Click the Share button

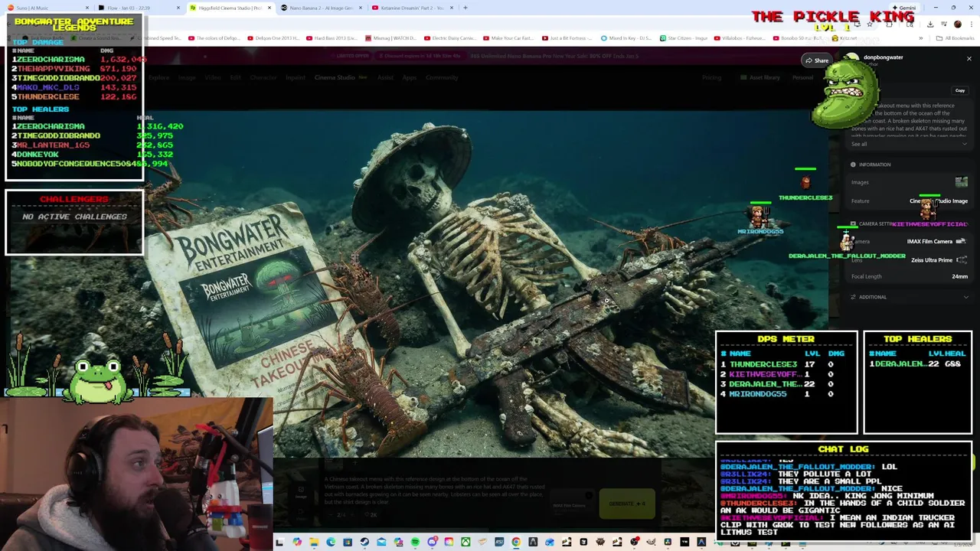click(x=817, y=60)
